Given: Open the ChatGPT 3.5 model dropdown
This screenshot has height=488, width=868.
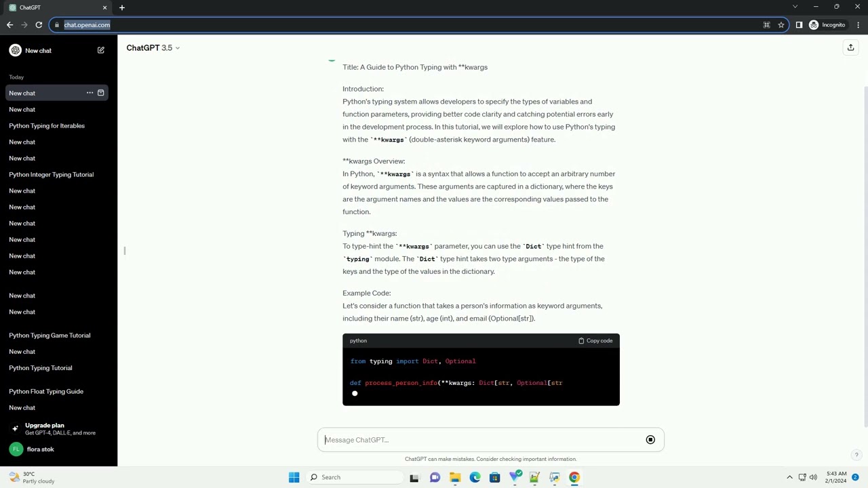Looking at the screenshot, I should point(153,47).
